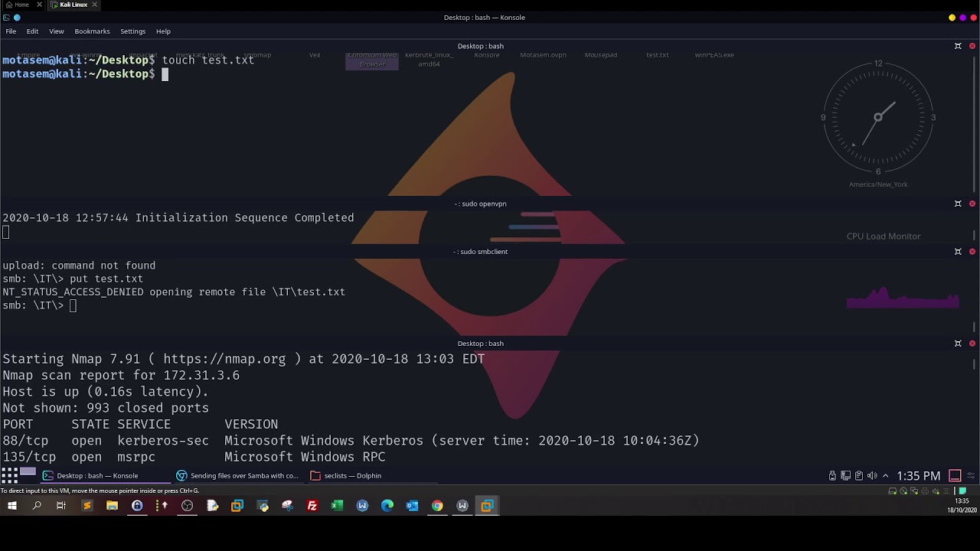The image size is (980, 551).
Task: Launch Sublime Text from Windows taskbar
Action: (x=87, y=505)
